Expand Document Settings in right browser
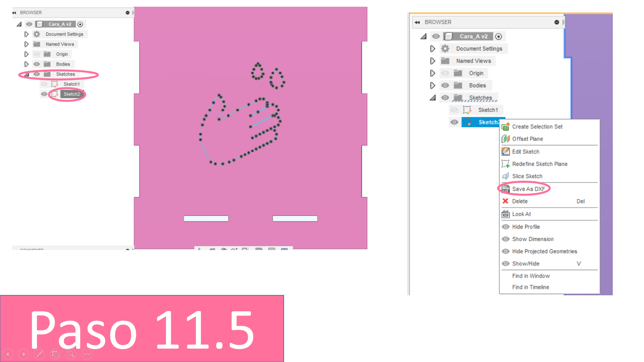This screenshot has height=362, width=644. 433,49
